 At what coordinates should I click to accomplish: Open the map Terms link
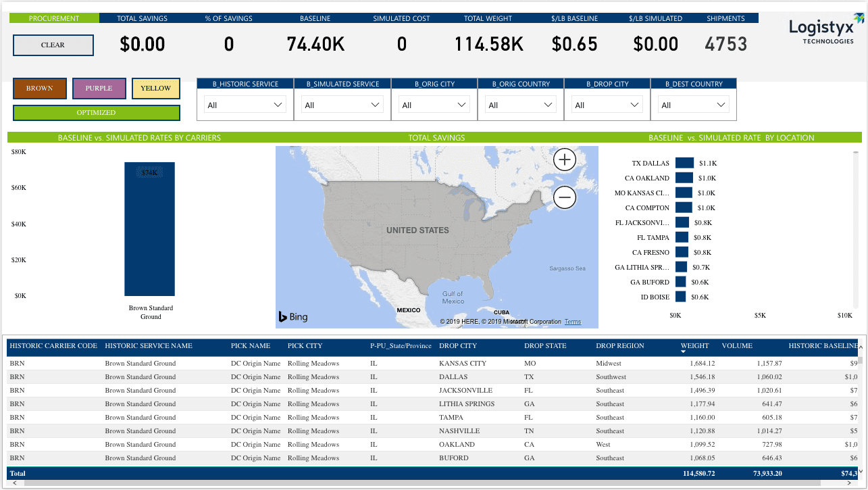[573, 322]
